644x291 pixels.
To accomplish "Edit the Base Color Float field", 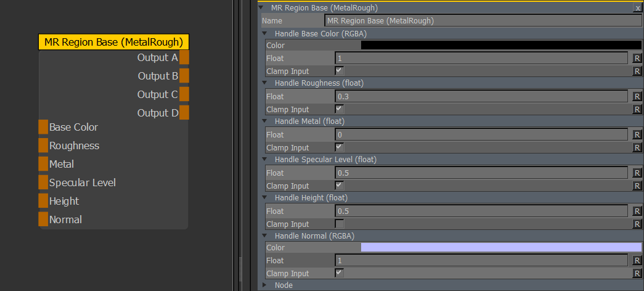I will point(481,59).
